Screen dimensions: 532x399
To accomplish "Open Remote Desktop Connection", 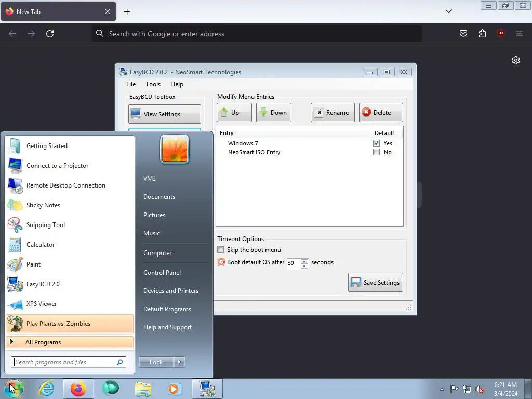I will click(x=70, y=185).
